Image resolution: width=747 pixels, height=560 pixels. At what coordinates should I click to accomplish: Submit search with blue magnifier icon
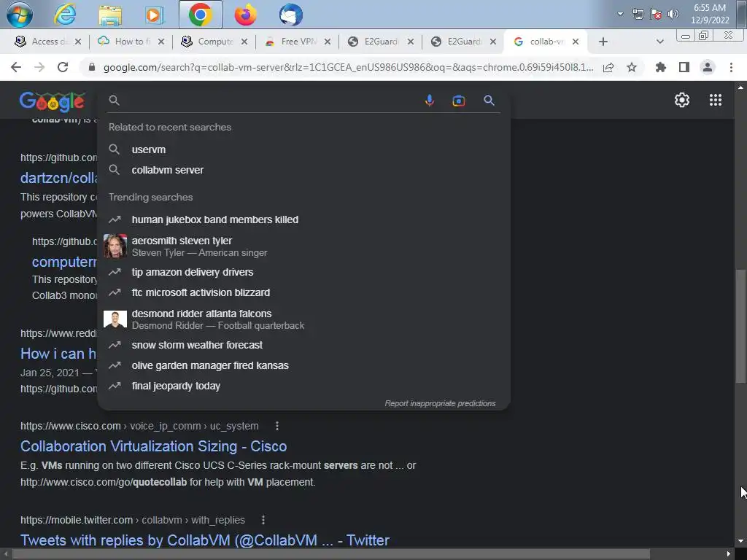tap(489, 101)
